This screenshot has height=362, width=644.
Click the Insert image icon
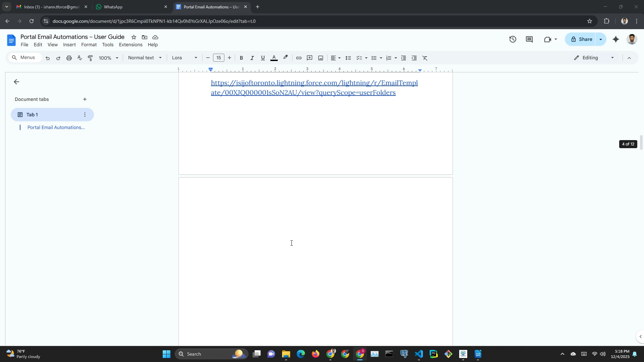tap(321, 58)
